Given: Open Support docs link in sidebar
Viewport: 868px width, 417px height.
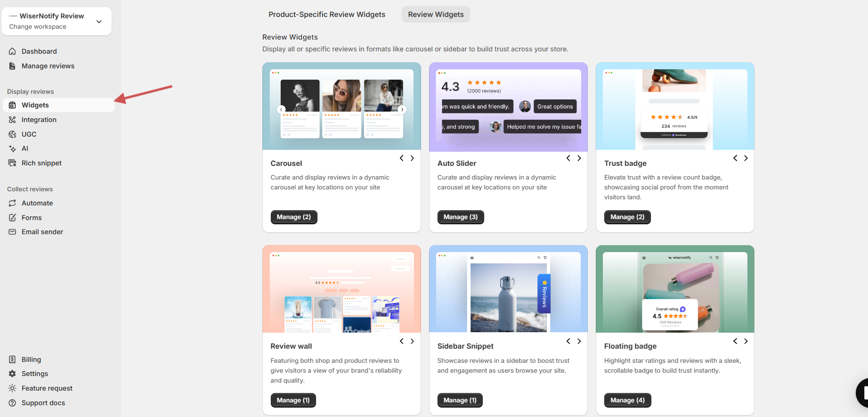Looking at the screenshot, I should [43, 403].
